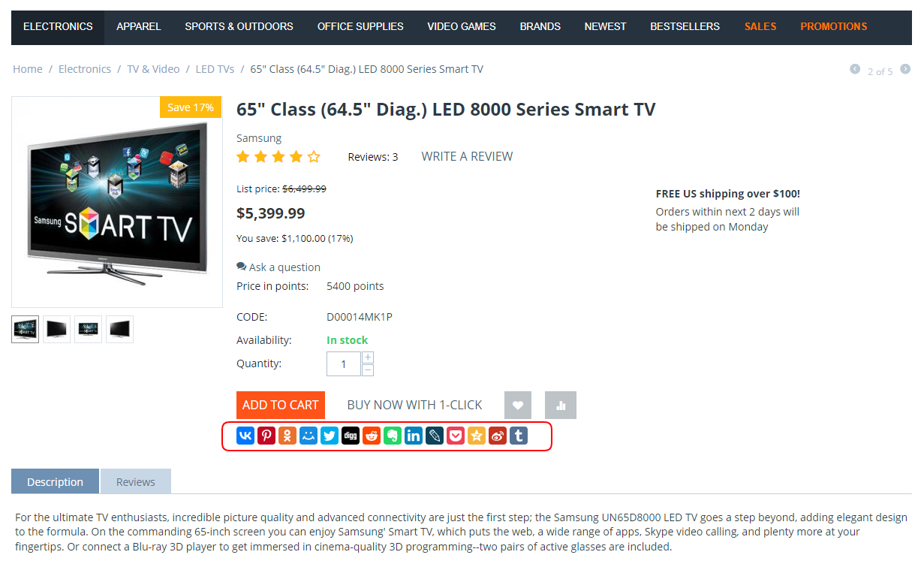The image size is (924, 576).
Task: Go to next product arrow
Action: click(x=905, y=69)
